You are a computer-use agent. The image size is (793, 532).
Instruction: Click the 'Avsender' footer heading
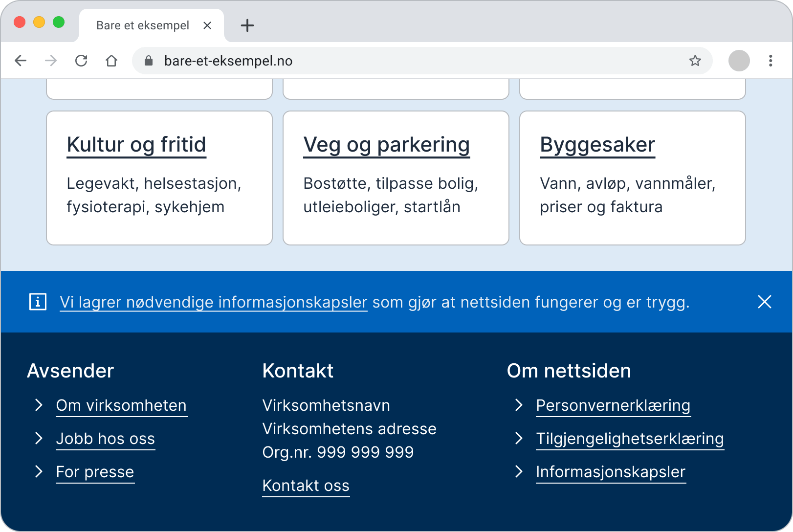point(70,371)
